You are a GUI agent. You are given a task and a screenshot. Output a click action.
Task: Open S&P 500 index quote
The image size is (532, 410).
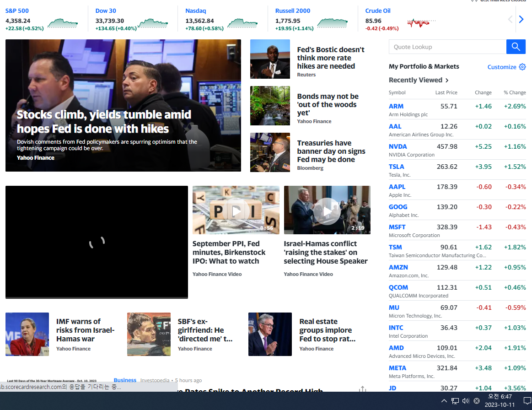pos(17,11)
